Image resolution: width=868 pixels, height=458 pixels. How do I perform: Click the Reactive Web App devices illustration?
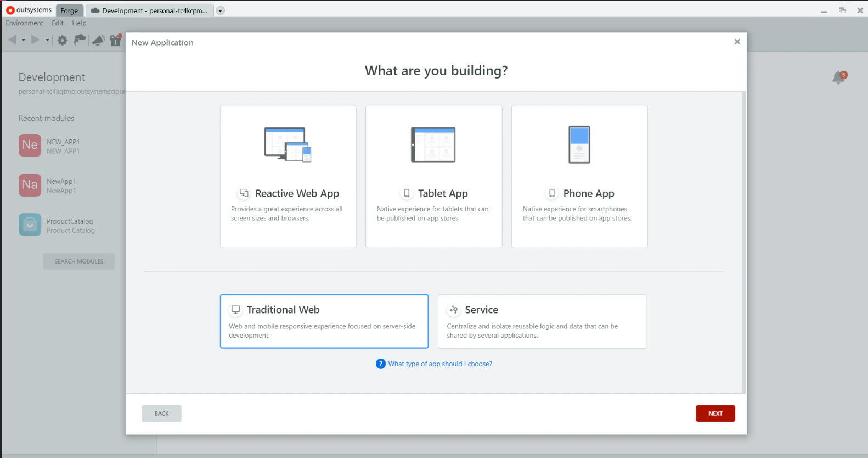tap(288, 144)
